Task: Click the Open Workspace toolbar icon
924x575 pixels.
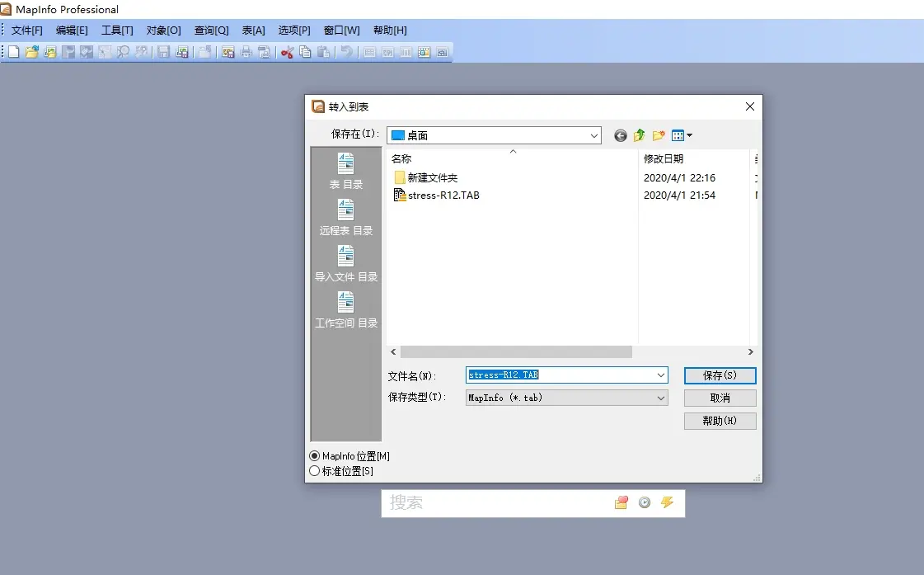Action: [50, 52]
